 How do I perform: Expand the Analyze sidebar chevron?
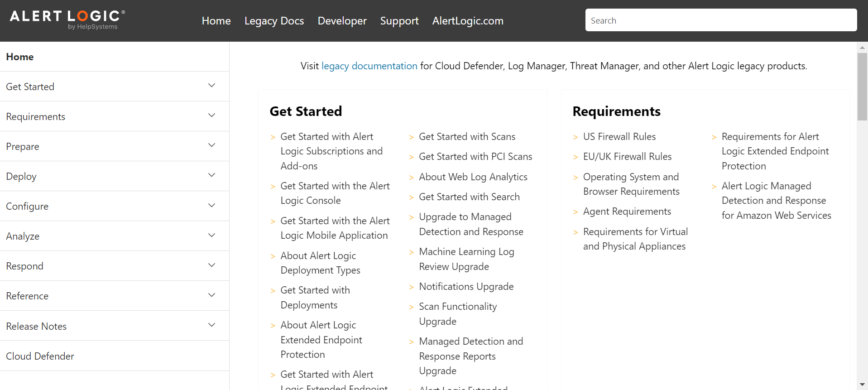(211, 235)
